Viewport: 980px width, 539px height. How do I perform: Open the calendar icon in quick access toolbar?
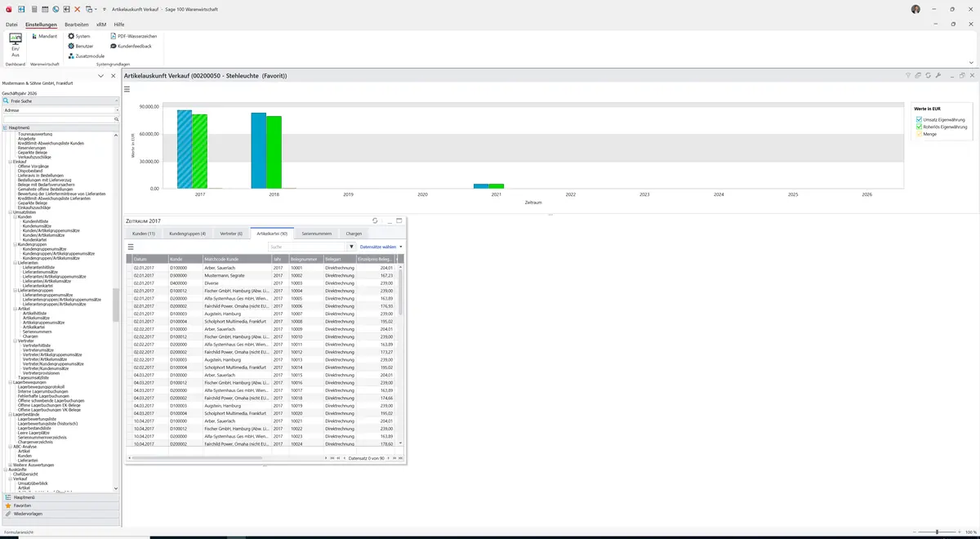click(44, 9)
